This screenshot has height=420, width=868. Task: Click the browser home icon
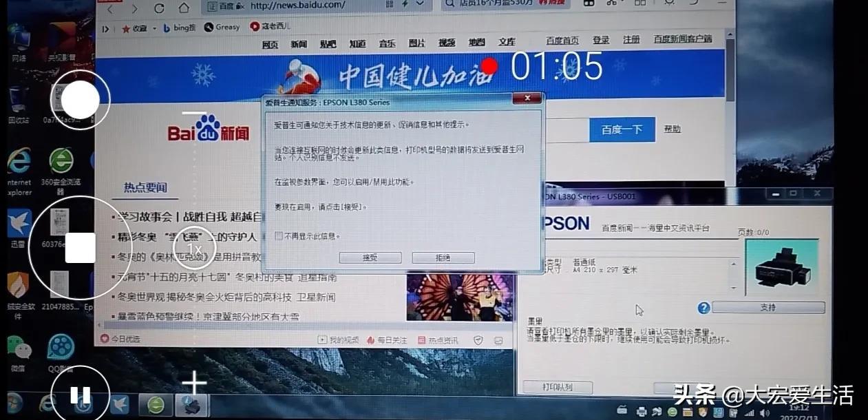(184, 9)
